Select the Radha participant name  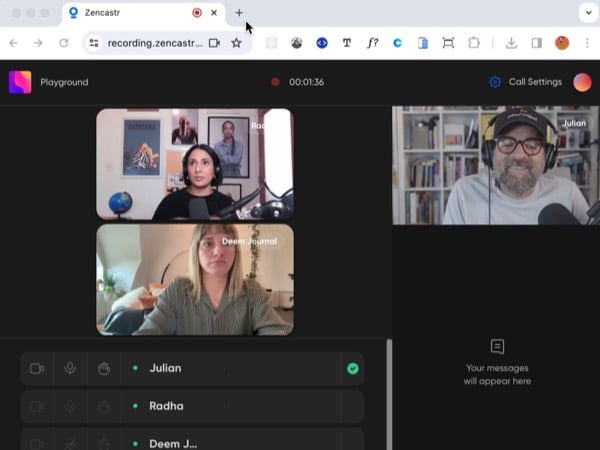pos(166,406)
